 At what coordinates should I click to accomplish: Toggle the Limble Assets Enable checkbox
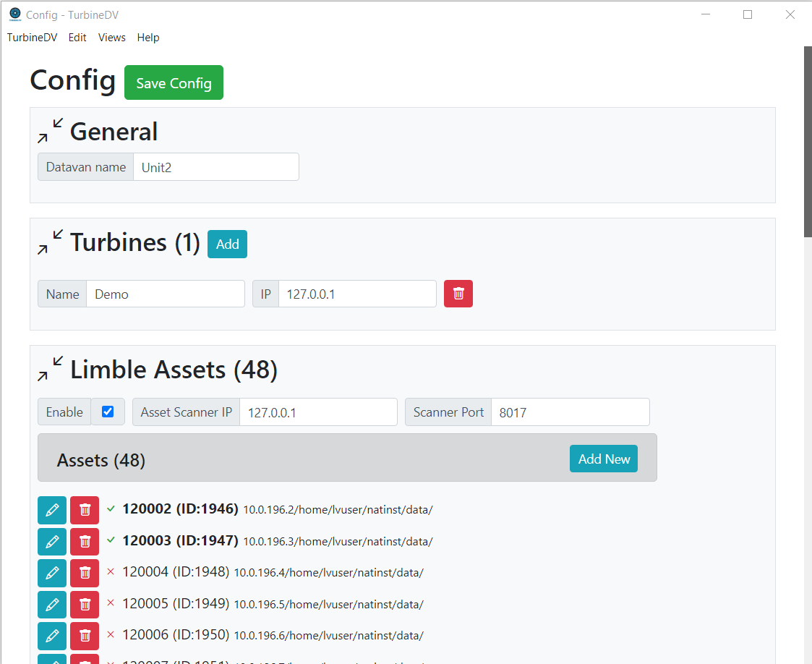click(108, 412)
